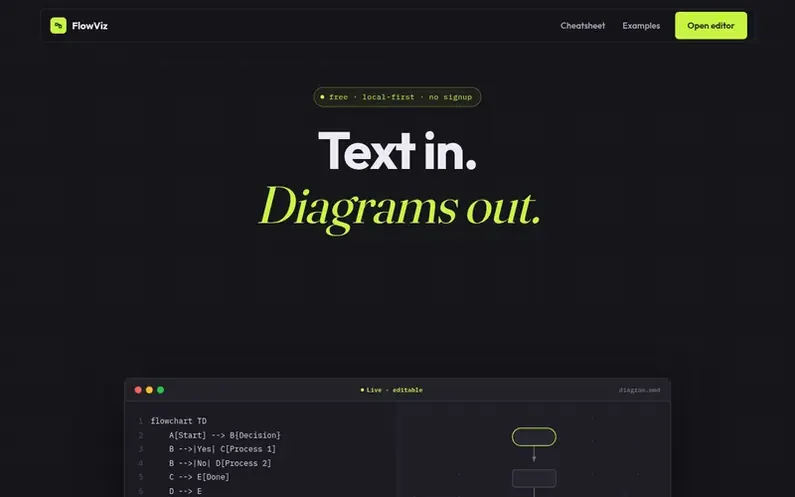The image size is (795, 497).
Task: Click the 'Diagrams out.' heading
Action: tap(400, 209)
